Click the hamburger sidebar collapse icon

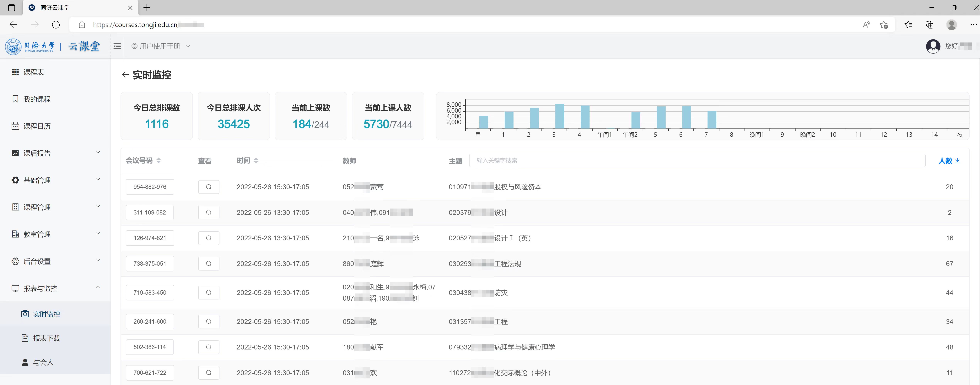tap(117, 46)
